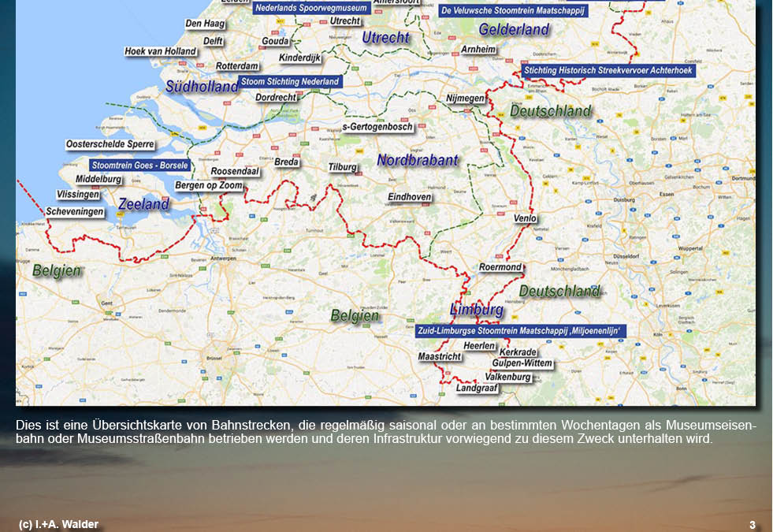Select the Gulpen-Wittem town label

pyautogui.click(x=522, y=364)
